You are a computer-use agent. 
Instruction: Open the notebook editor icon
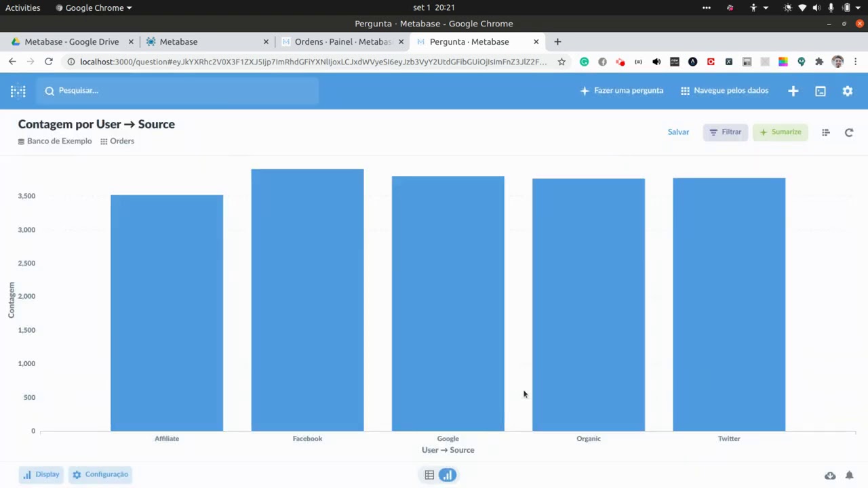(825, 133)
